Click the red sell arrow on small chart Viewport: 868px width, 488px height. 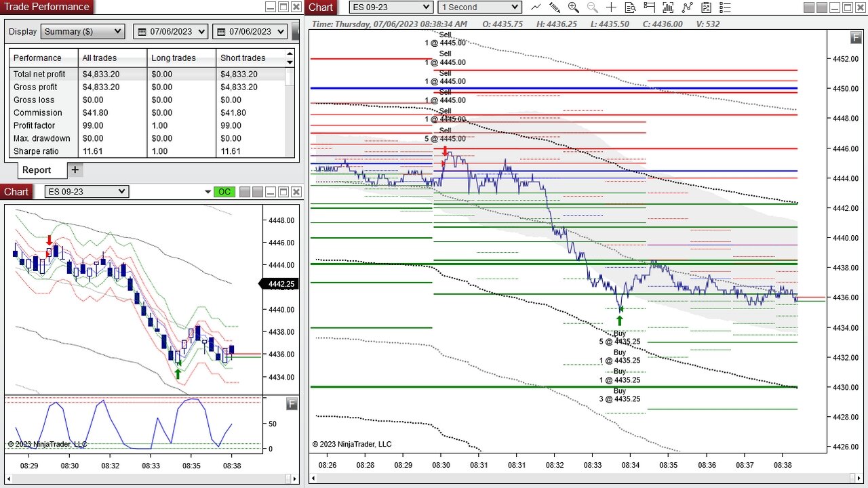pos(50,241)
